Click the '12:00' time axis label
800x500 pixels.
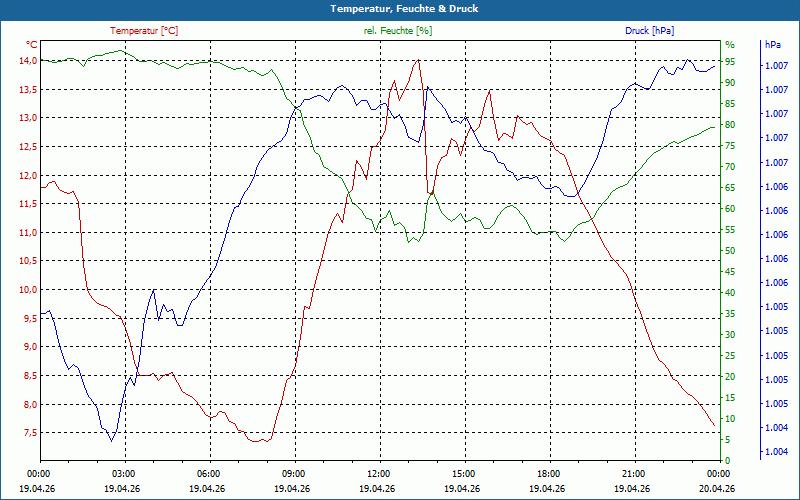click(x=378, y=473)
